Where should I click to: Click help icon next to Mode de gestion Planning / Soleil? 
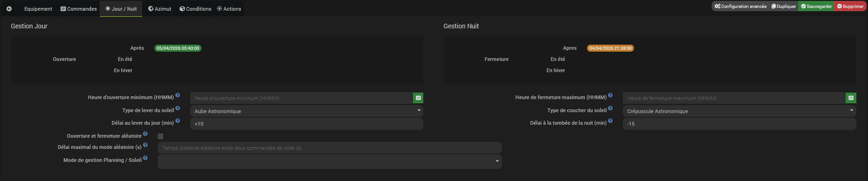pos(145,158)
